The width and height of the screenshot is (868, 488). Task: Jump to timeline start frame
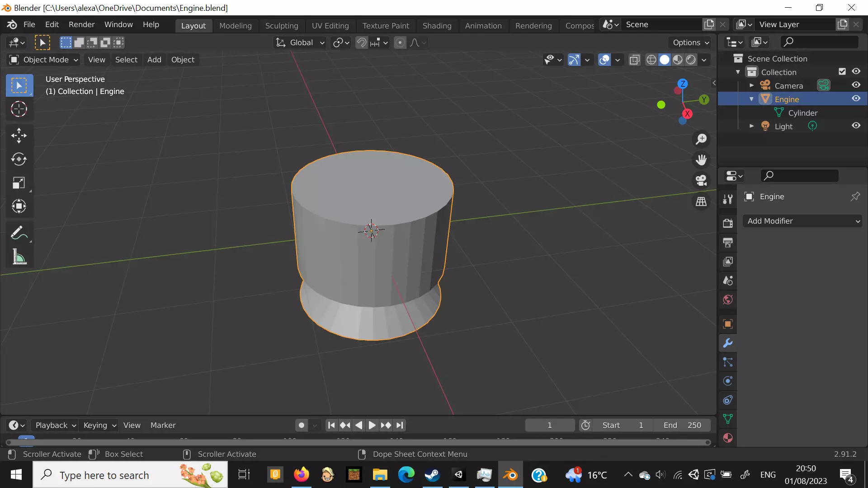331,425
